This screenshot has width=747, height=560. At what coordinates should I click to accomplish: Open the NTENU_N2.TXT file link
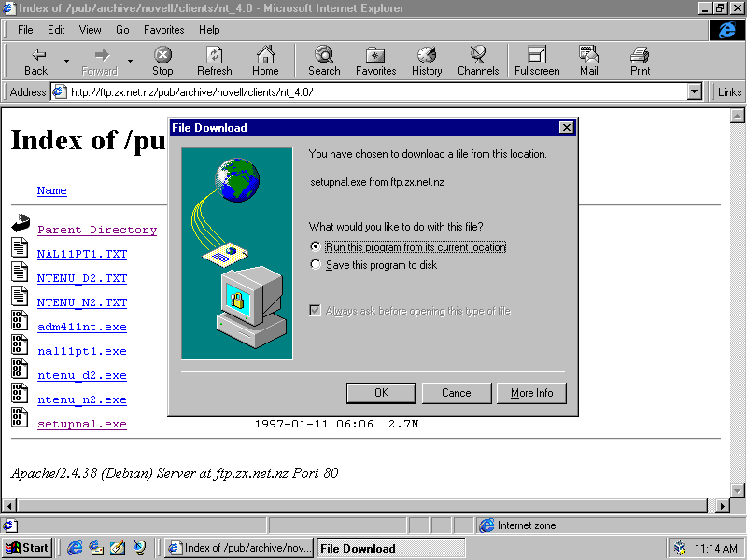(x=82, y=302)
